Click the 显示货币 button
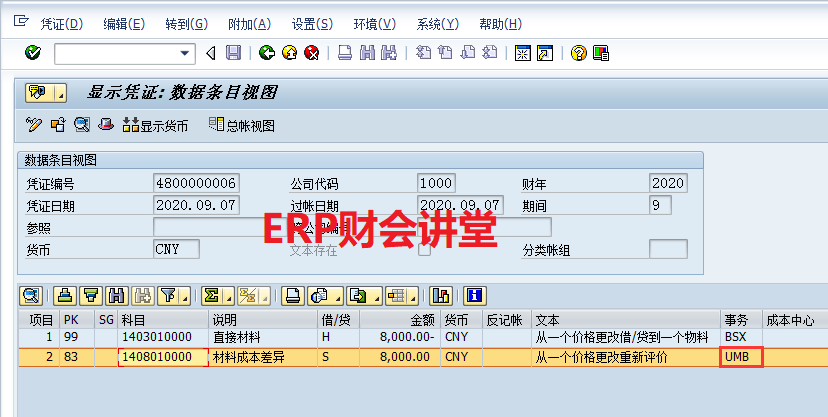Viewport: 828px width, 417px height. click(154, 125)
